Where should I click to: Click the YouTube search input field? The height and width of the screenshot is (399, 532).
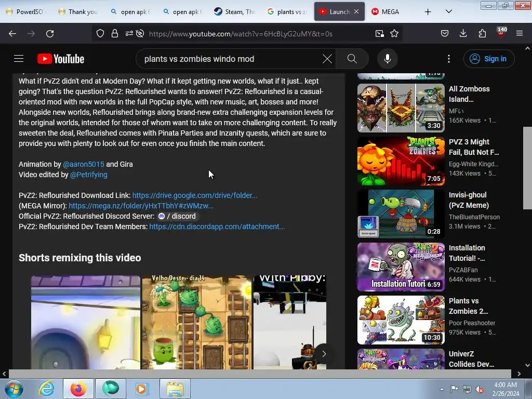point(231,59)
